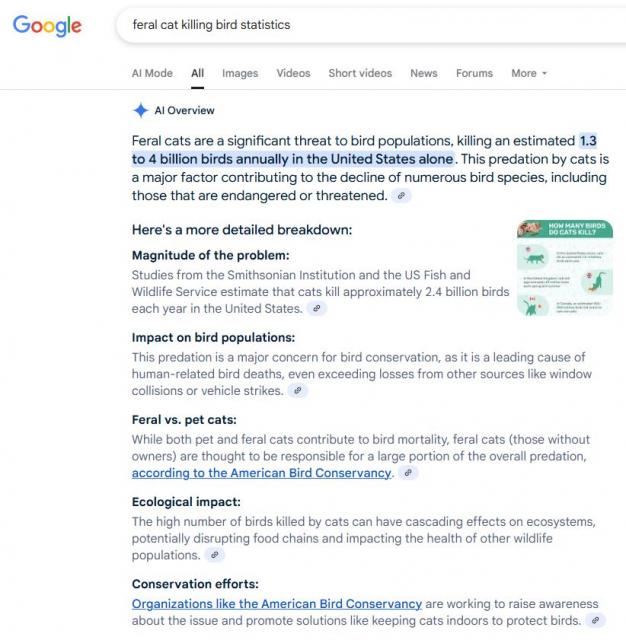Open source link icon after 'vehicle strikes'
Image resolution: width=626 pixels, height=640 pixels.
[x=298, y=391]
